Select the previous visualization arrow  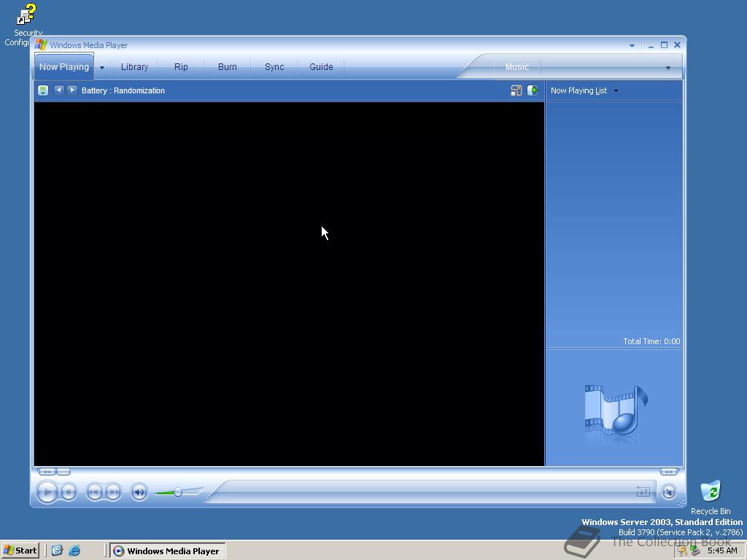58,90
